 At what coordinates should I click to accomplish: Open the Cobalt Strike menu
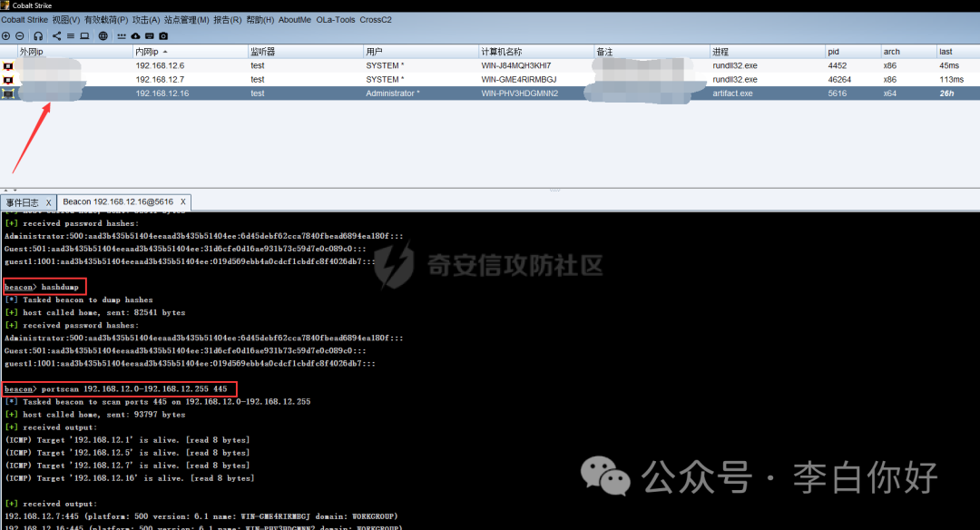point(24,20)
